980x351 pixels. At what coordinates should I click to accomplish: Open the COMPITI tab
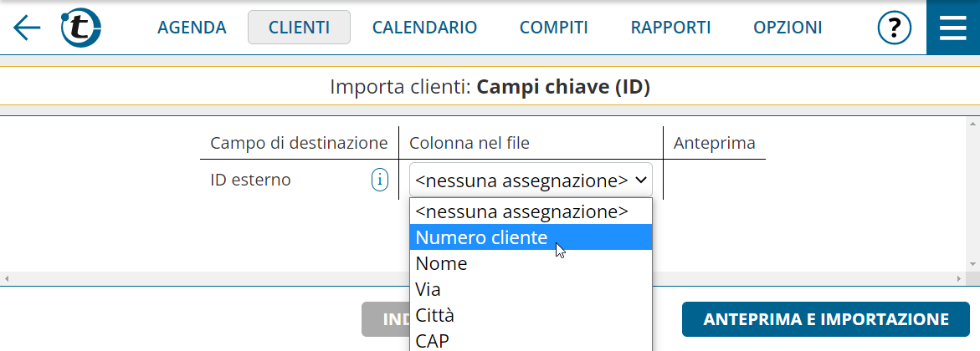point(554,28)
